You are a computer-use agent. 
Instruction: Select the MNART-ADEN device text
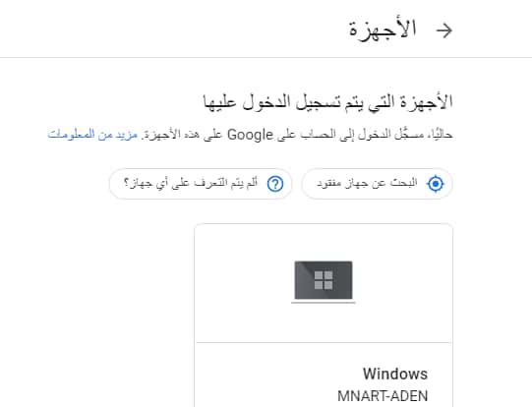383,396
